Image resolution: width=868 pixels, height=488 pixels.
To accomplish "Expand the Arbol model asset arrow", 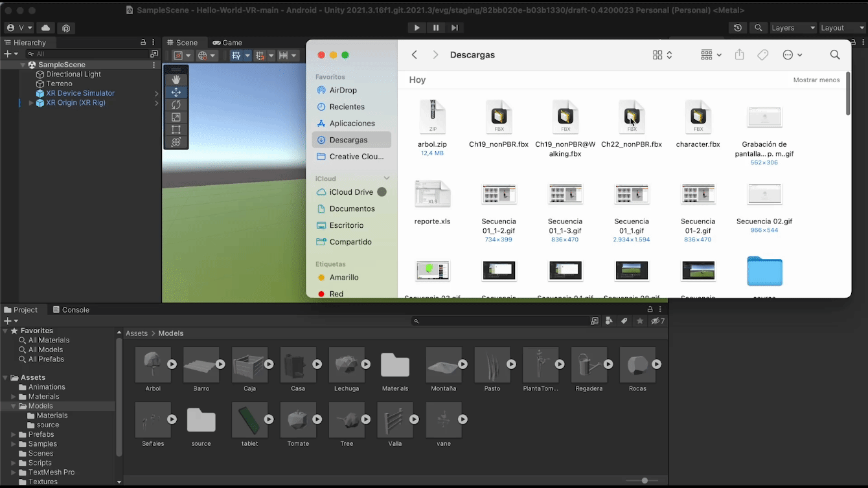I will (172, 364).
